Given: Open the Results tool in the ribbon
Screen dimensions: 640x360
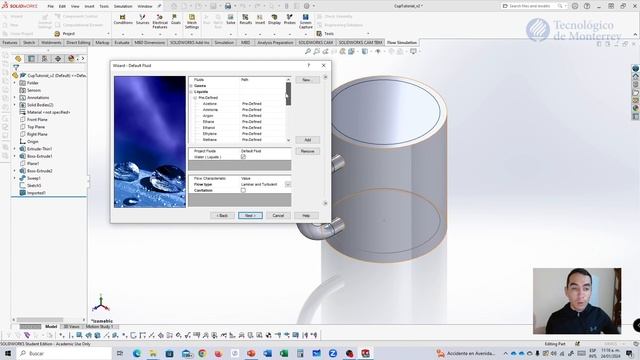Looking at the screenshot, I should [245, 19].
